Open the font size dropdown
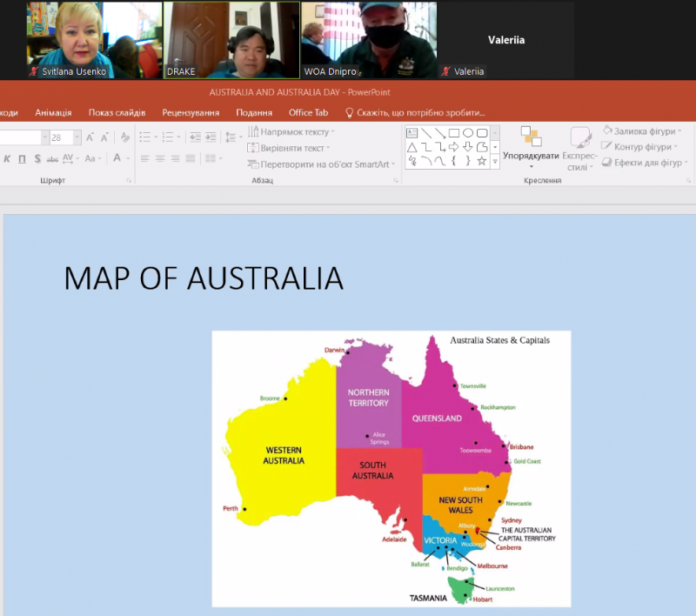This screenshot has height=616, width=696. coord(77,137)
